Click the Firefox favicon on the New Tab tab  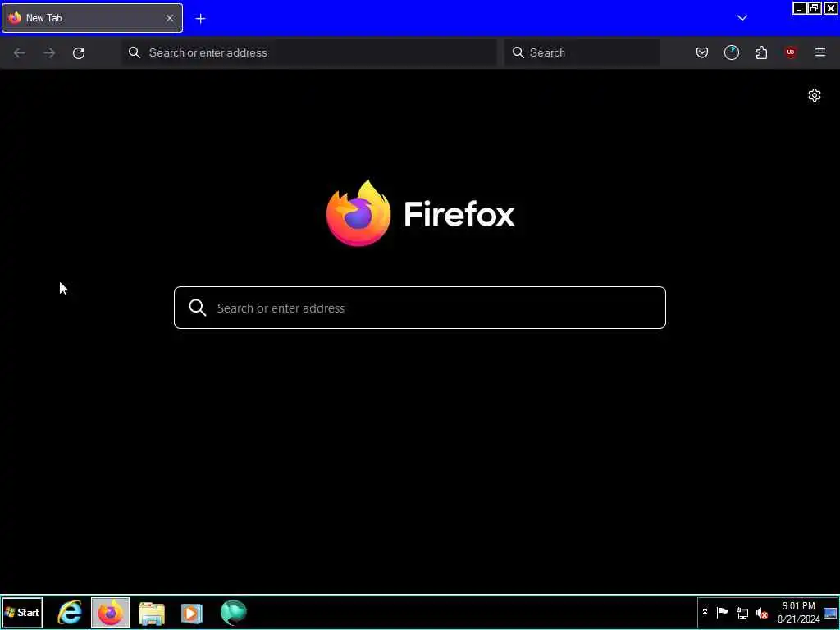[x=15, y=18]
